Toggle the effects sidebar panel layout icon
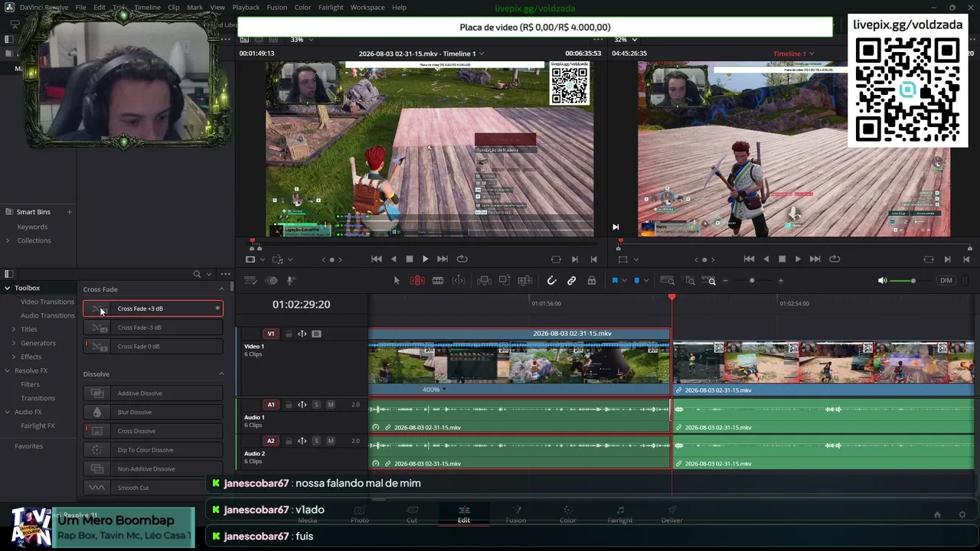 click(x=8, y=274)
